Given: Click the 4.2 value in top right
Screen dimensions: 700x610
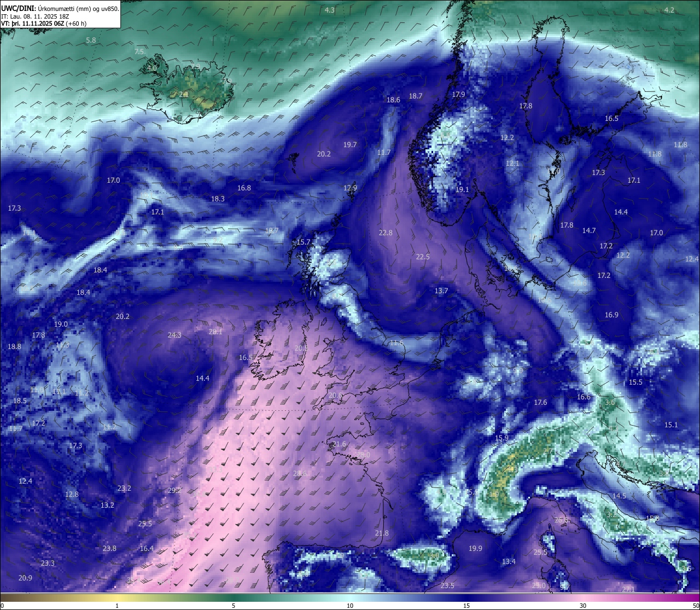Looking at the screenshot, I should click(x=669, y=10).
